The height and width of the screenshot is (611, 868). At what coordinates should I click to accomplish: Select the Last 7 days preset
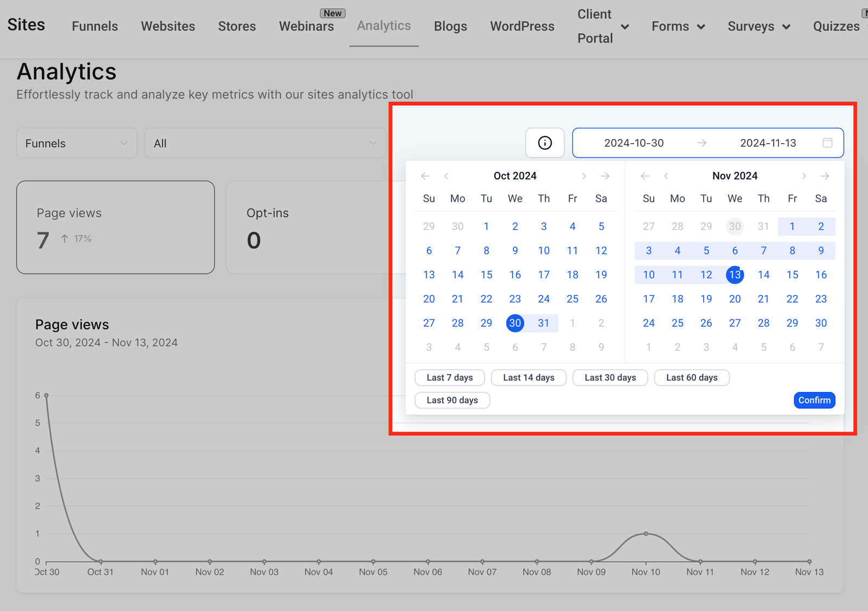(449, 377)
